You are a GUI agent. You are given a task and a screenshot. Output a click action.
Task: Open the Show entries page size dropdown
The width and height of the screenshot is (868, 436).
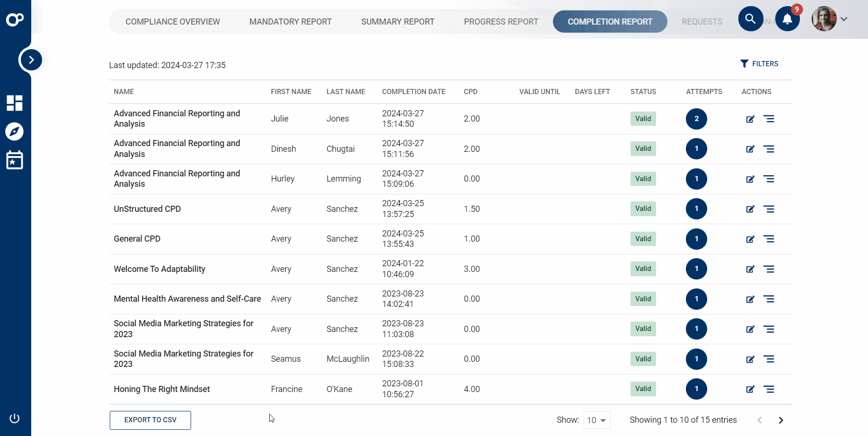[x=596, y=420]
